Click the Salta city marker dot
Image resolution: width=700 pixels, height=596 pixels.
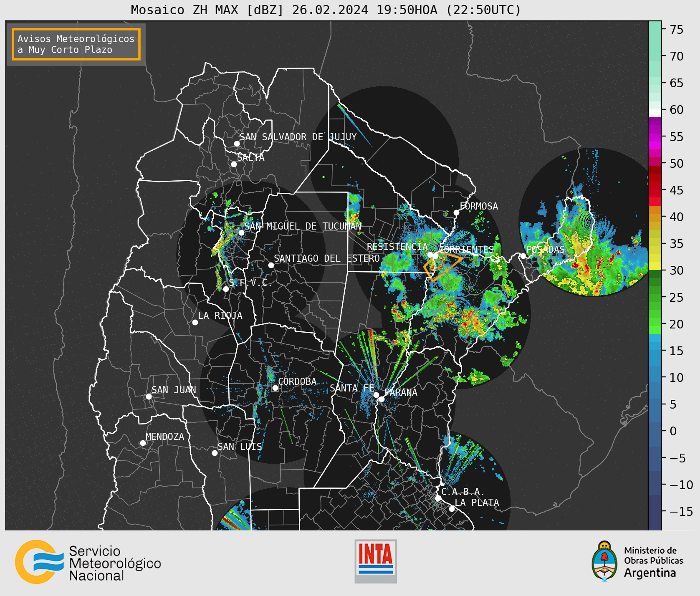(234, 164)
